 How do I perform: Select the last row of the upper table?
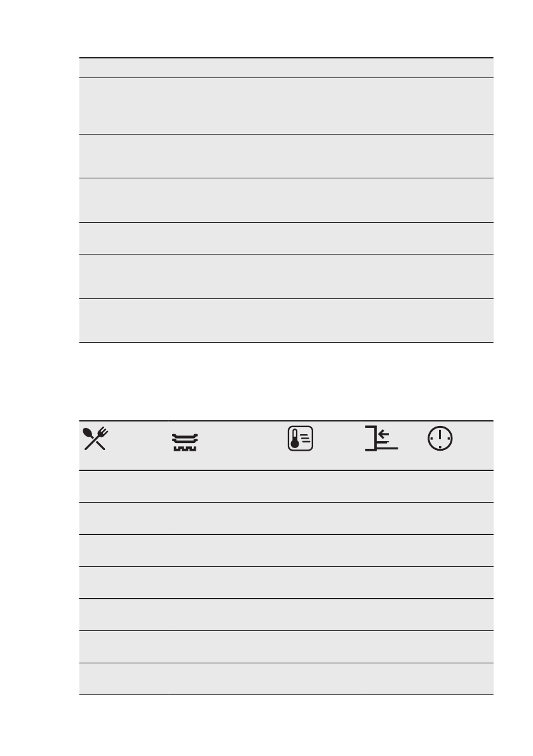(286, 321)
